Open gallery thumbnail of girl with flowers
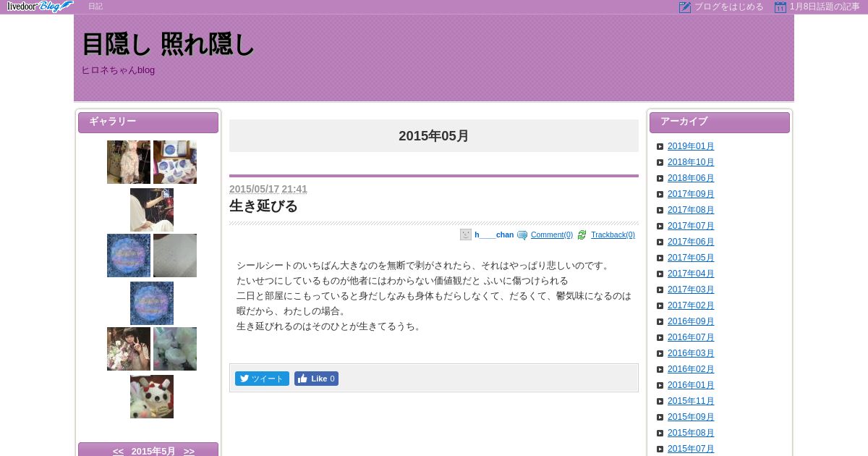This screenshot has height=456, width=868. click(129, 349)
